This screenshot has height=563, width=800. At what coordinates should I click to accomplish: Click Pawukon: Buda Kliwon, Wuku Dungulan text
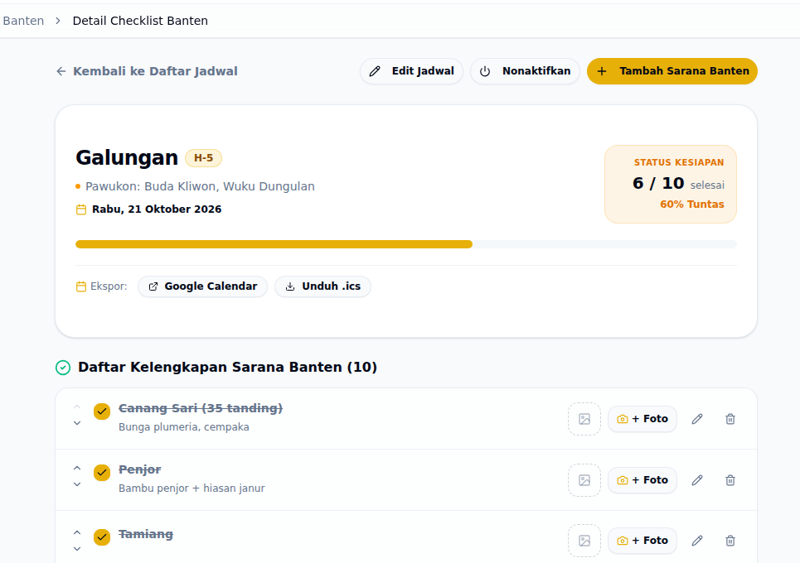pyautogui.click(x=200, y=186)
